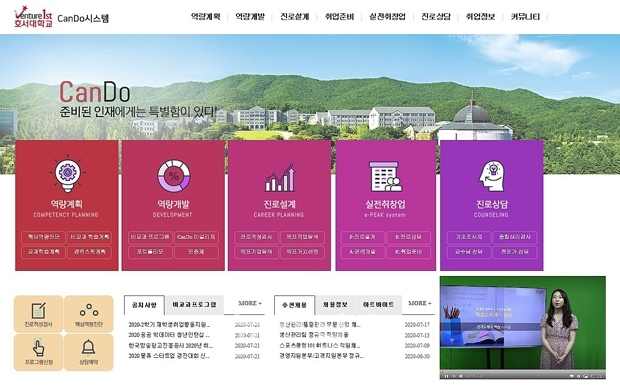Select the 아르바이트 tab
This screenshot has height=389, width=620.
click(x=378, y=305)
